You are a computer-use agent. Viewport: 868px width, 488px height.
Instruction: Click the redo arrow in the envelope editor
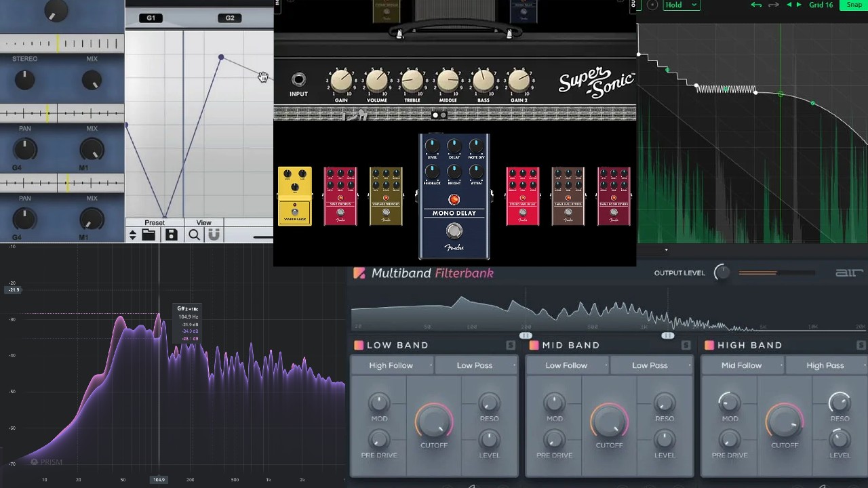point(773,5)
